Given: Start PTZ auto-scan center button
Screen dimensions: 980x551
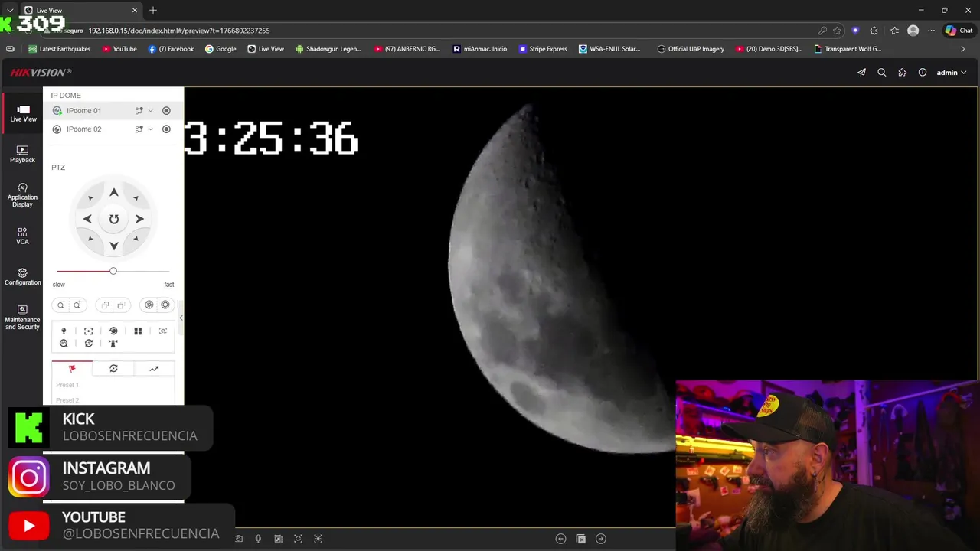Looking at the screenshot, I should (113, 219).
